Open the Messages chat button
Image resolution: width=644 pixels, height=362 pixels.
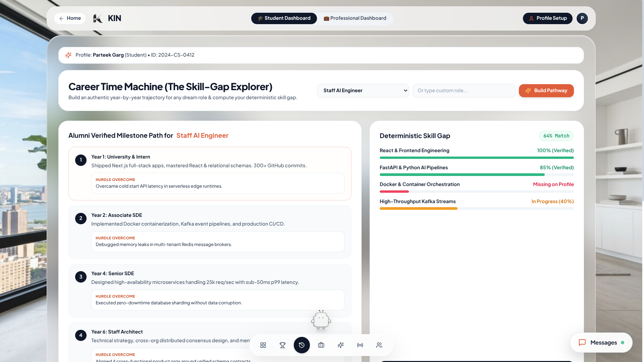point(601,343)
